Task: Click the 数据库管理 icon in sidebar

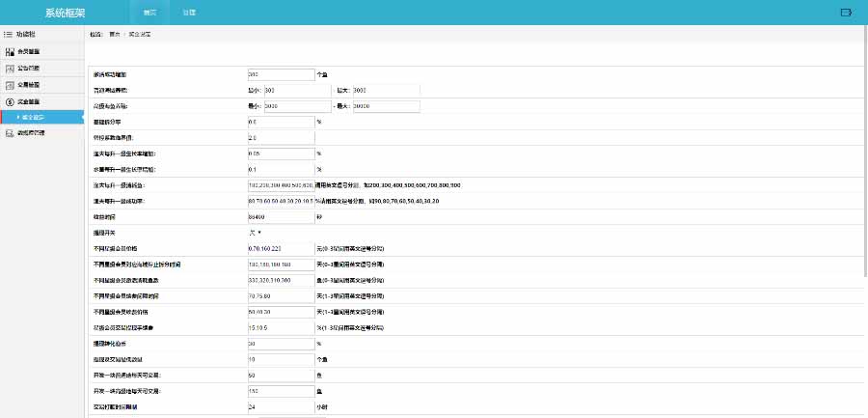Action: pyautogui.click(x=9, y=133)
